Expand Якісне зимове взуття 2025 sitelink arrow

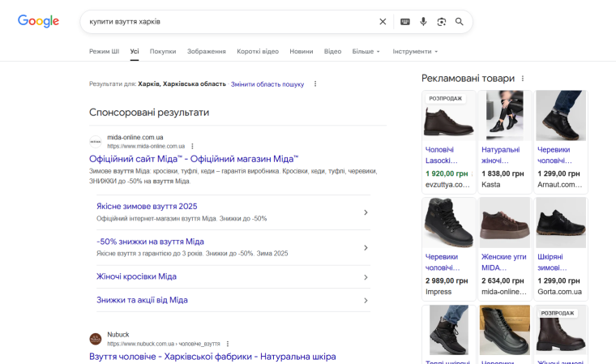pyautogui.click(x=366, y=212)
